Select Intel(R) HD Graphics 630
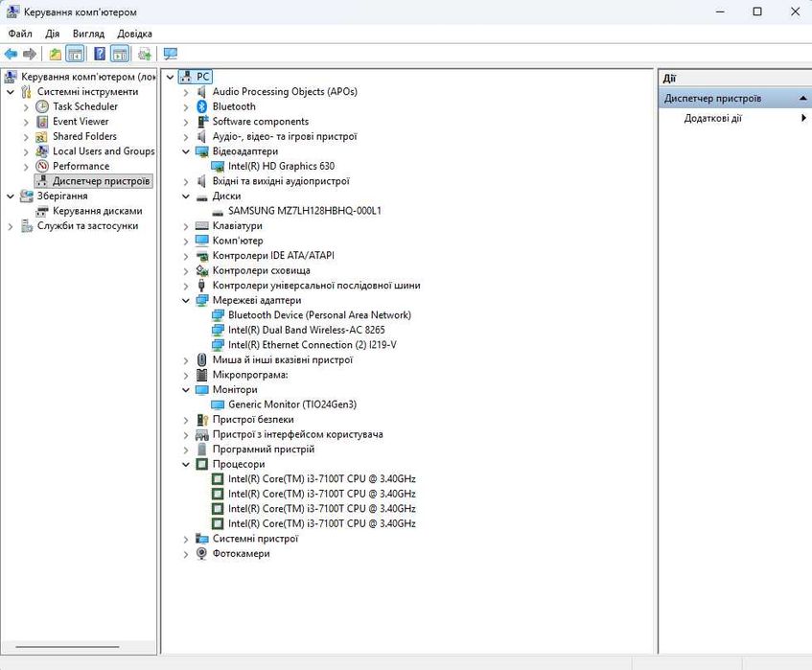The height and width of the screenshot is (670, 812). click(x=281, y=166)
